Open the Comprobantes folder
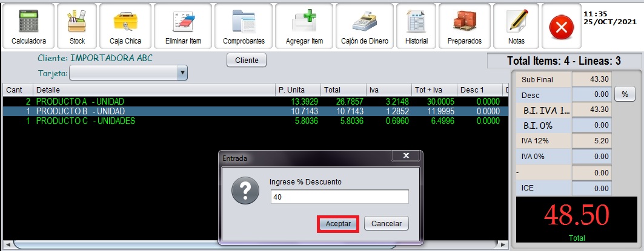 pos(244,26)
